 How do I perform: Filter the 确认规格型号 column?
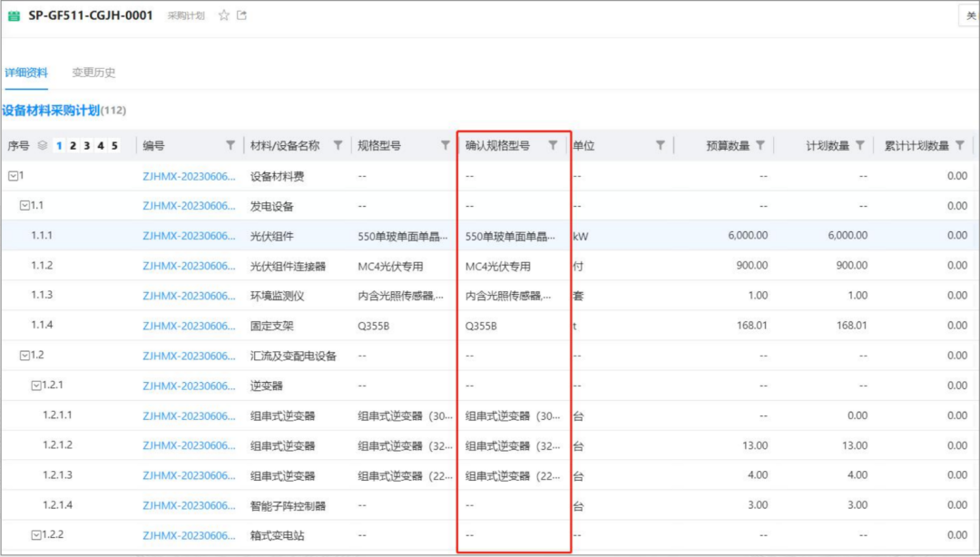pyautogui.click(x=553, y=145)
